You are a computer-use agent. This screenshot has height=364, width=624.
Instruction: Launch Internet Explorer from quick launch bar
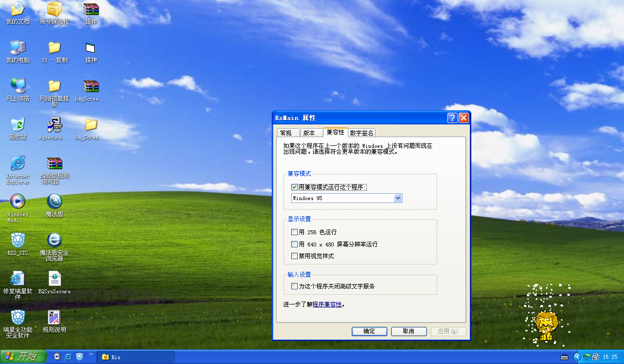click(x=68, y=357)
